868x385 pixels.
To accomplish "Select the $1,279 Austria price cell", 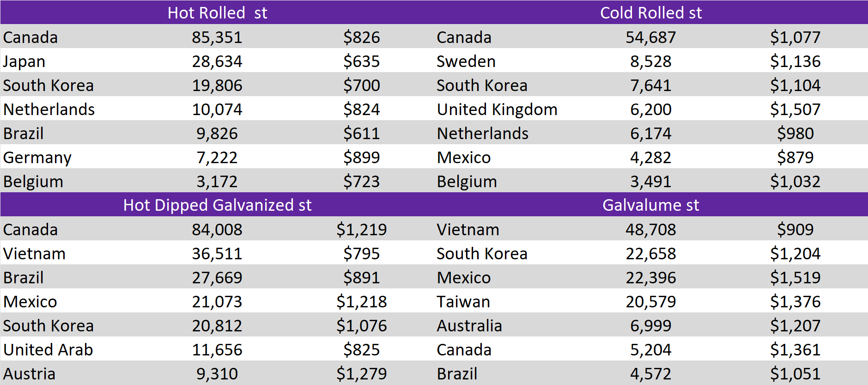I will 361,374.
